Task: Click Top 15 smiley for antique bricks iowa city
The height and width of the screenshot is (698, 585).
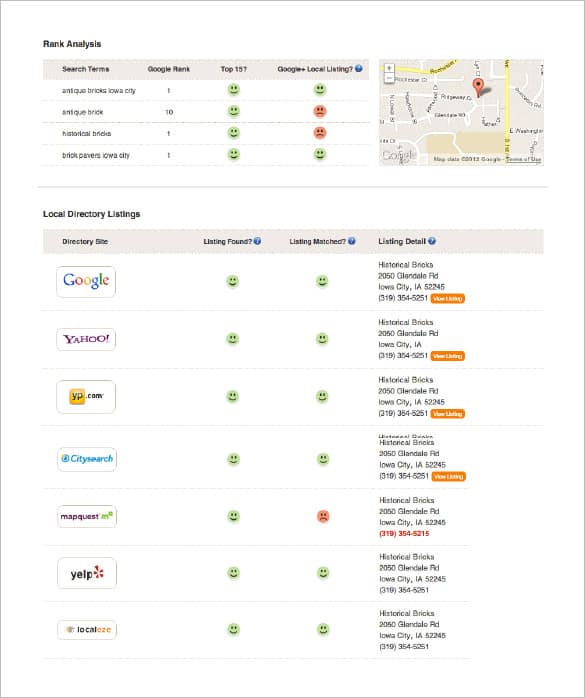Action: [234, 89]
